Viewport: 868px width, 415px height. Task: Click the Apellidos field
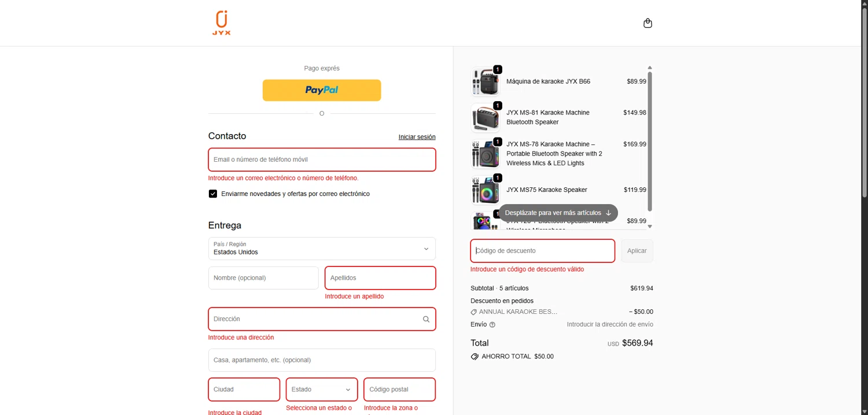(380, 278)
